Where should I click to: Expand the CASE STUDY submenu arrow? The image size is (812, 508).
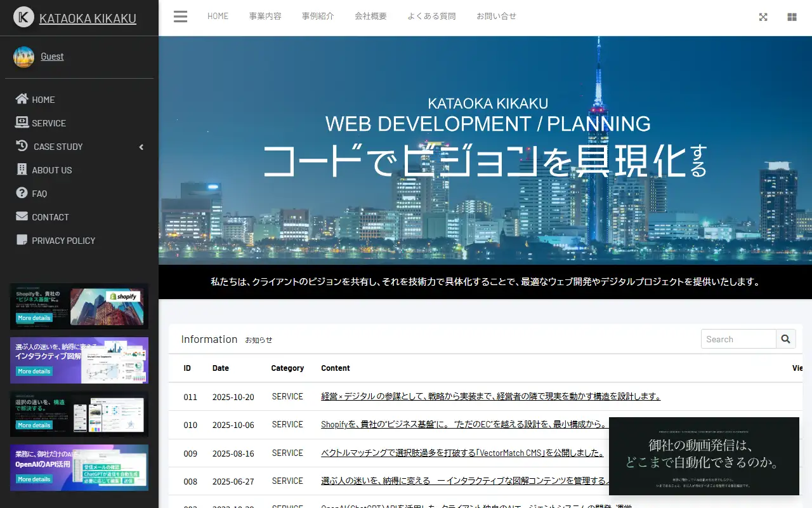click(x=141, y=147)
